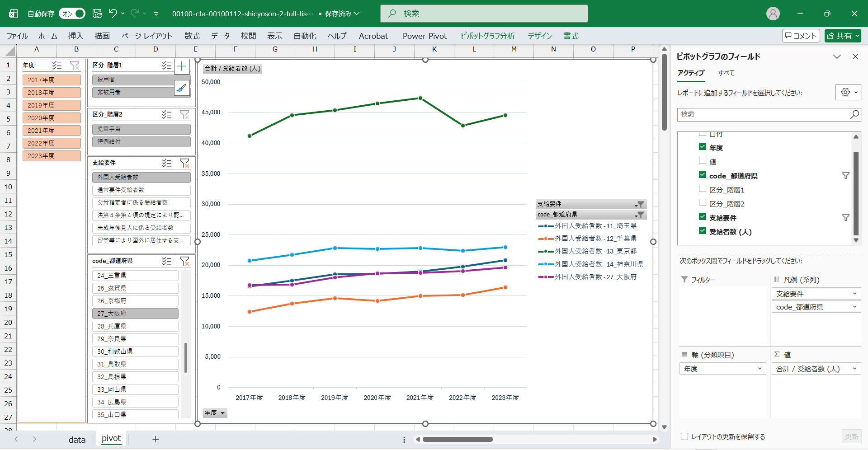Viewport: 868px width, 450px height.
Task: Toggle the 自動保存 switch
Action: 72,14
